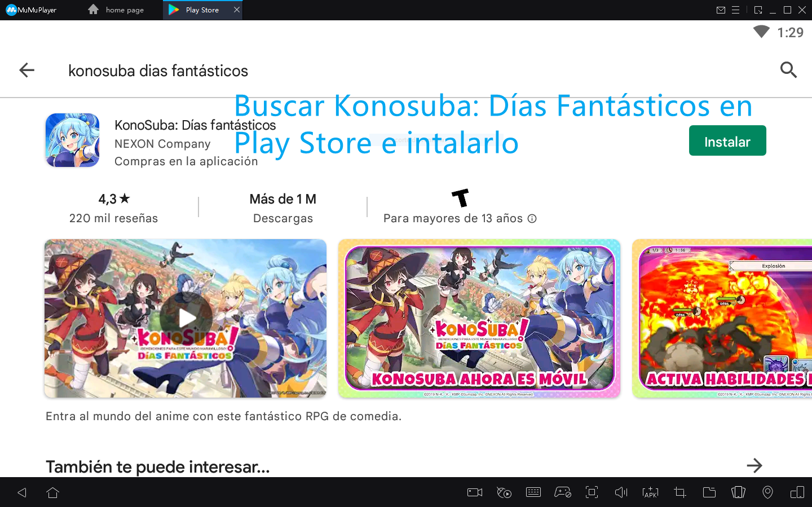Install an APK via APK icon
This screenshot has width=812, height=507.
650,492
